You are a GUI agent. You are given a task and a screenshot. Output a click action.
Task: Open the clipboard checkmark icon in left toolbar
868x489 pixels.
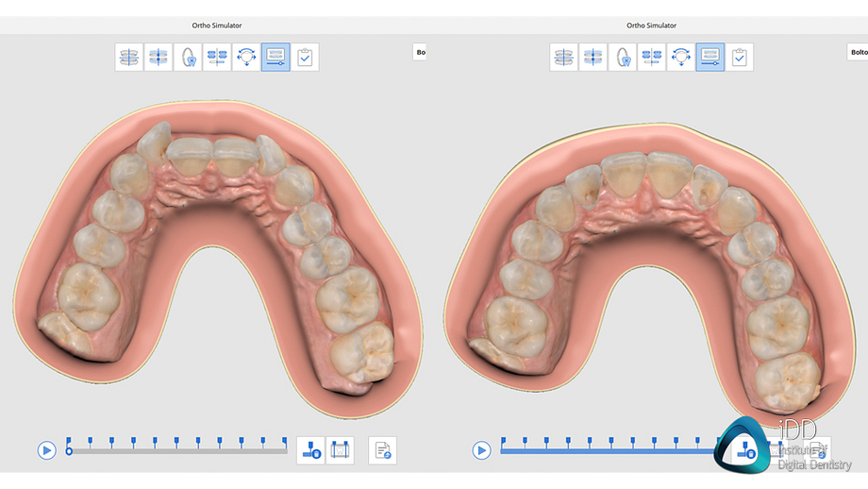coord(305,58)
